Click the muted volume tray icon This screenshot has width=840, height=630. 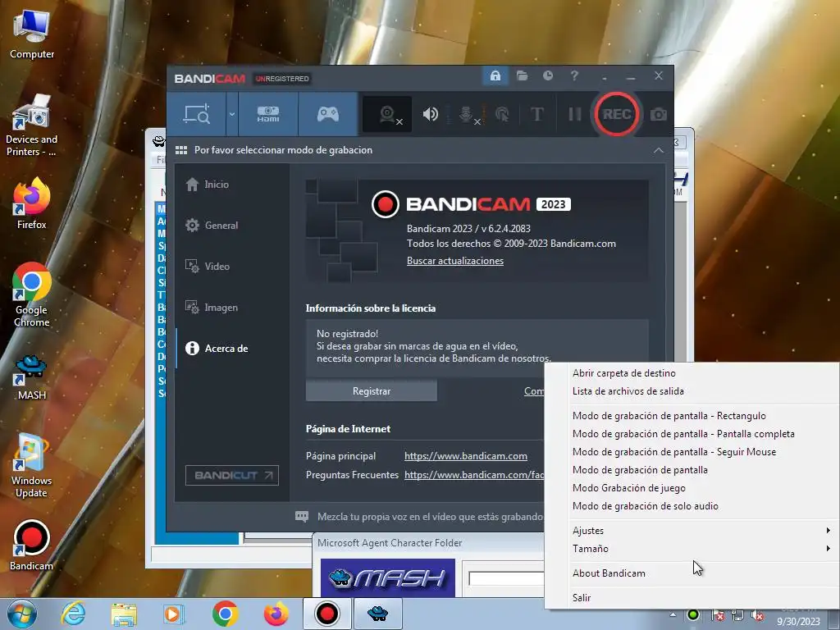(757, 615)
